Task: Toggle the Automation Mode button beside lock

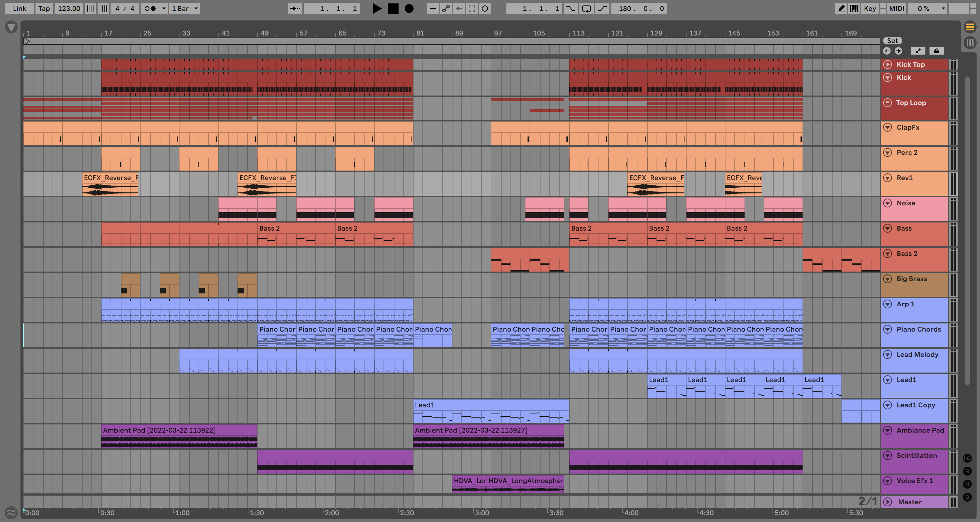Action: tap(918, 50)
